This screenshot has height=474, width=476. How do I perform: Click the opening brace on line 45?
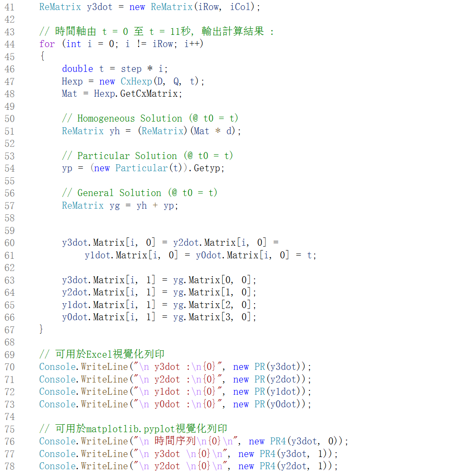[43, 56]
